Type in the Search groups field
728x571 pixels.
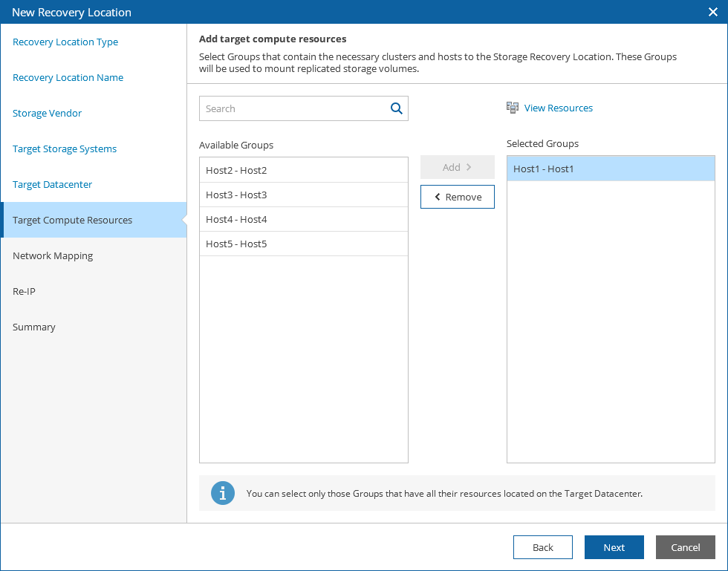click(x=293, y=108)
